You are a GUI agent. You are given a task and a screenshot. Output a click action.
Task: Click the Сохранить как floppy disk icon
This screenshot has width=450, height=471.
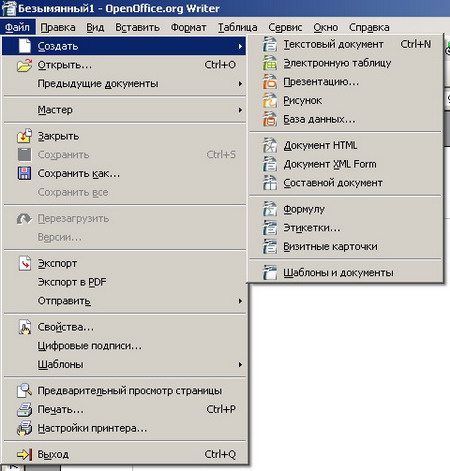click(x=24, y=173)
